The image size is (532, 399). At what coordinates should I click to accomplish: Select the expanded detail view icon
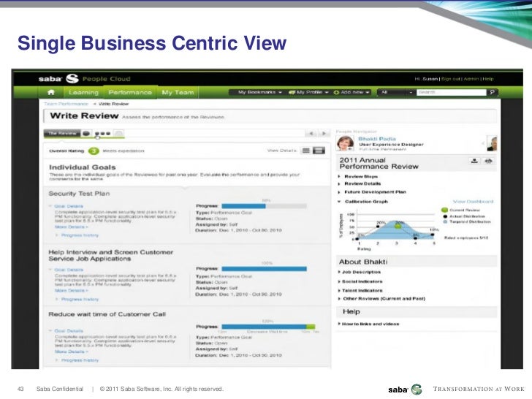319,151
